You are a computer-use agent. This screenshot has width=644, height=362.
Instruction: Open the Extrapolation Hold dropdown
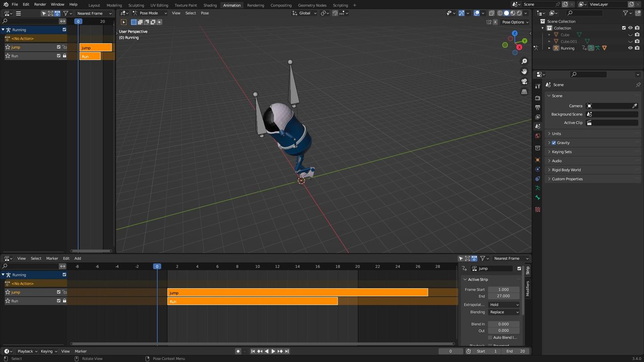[504, 305]
